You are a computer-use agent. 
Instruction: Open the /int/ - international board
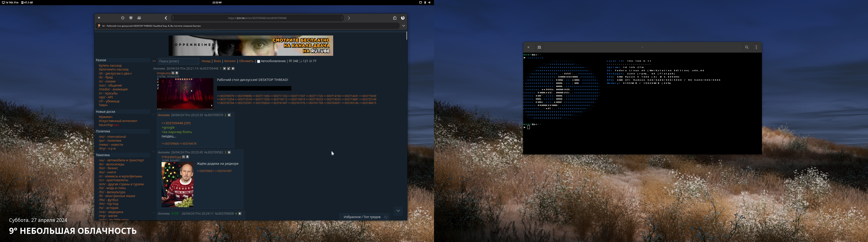[112, 136]
